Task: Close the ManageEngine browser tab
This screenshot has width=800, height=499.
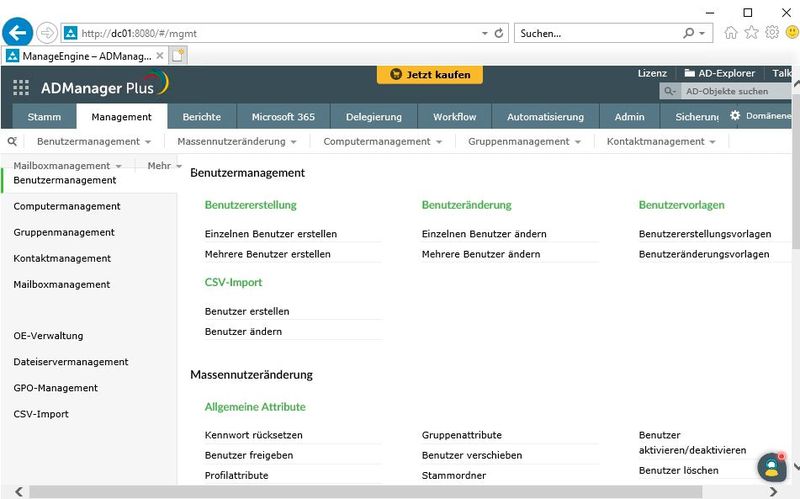Action: point(160,56)
